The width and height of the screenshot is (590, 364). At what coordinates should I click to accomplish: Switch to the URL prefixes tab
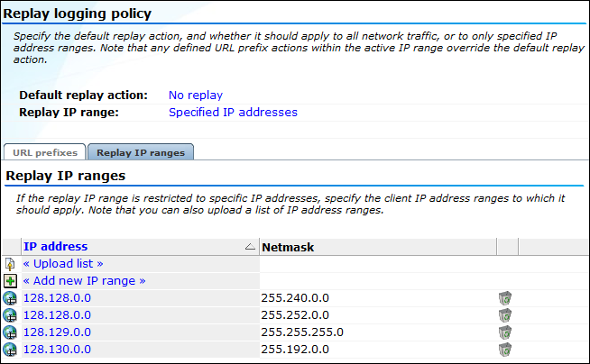[x=45, y=152]
